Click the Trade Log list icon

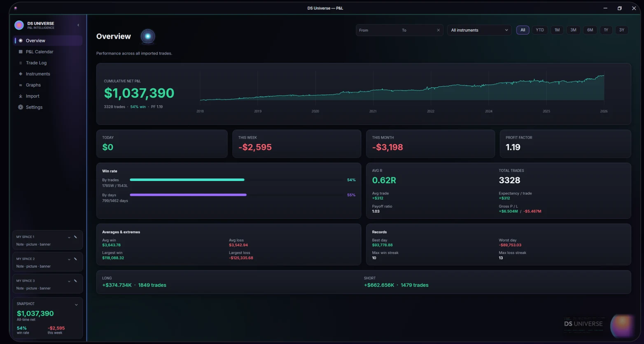[21, 63]
